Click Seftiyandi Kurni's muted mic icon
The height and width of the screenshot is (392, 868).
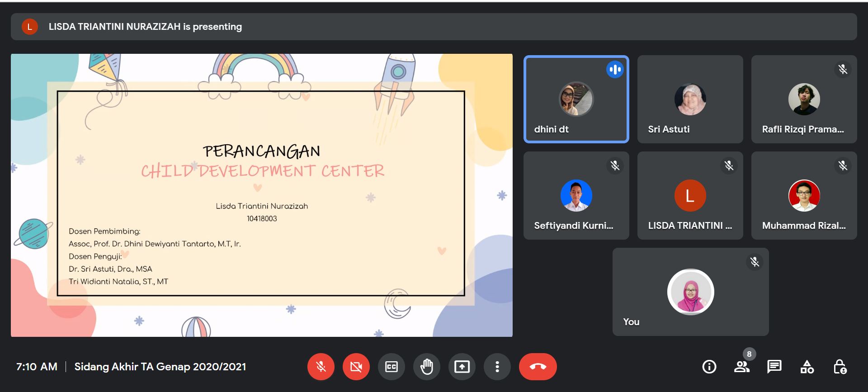click(615, 166)
